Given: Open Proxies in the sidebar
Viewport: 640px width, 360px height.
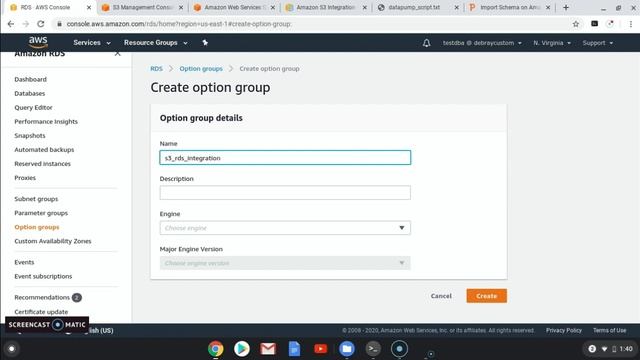Looking at the screenshot, I should click(x=25, y=178).
